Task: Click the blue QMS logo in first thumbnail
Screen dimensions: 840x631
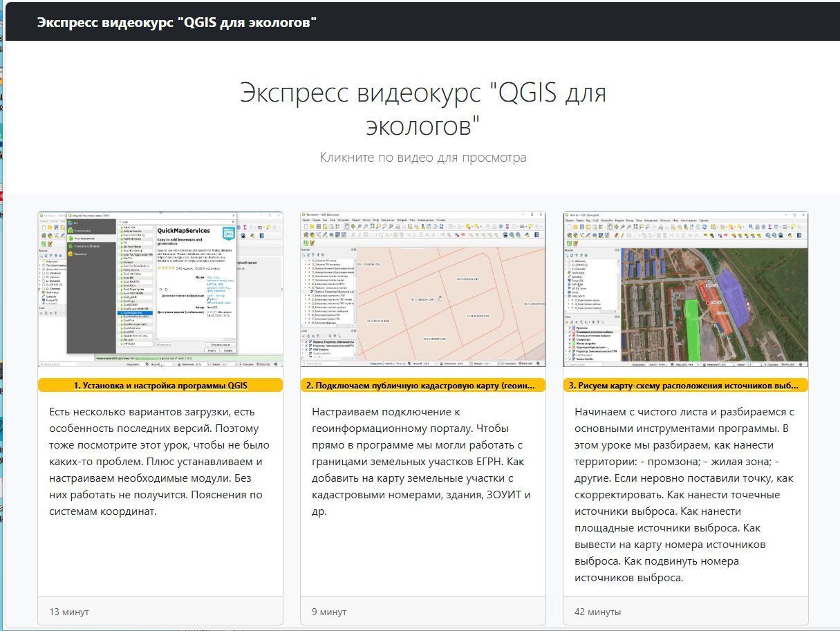Action: click(229, 233)
